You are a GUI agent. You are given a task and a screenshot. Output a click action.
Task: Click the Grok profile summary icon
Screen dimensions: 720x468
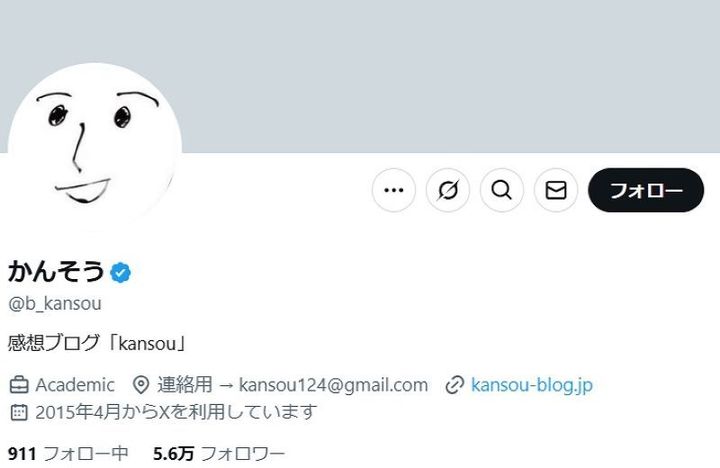click(448, 190)
